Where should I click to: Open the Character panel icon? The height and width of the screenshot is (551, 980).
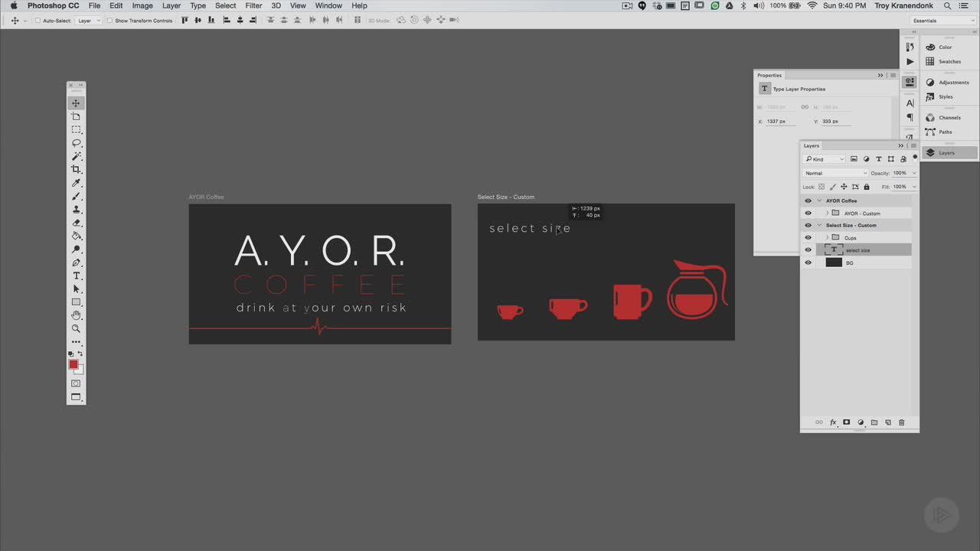point(910,103)
